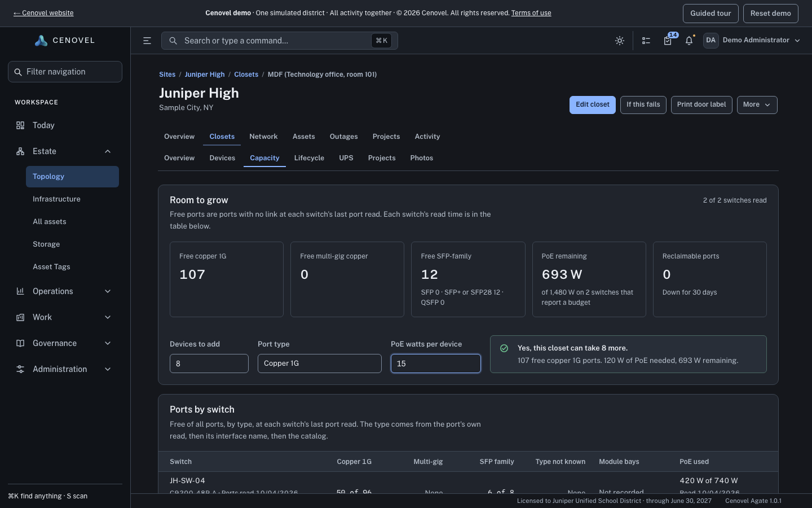Click the green check icon in result message
This screenshot has width=812, height=508.
point(504,348)
